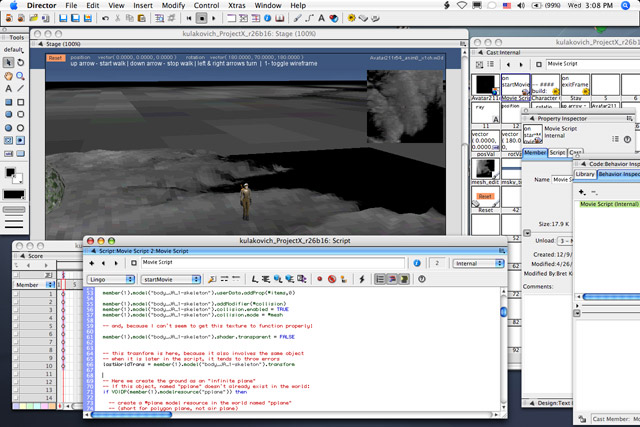Click the Paste icon in main toolbar
This screenshot has width=640, height=427.
pyautogui.click(x=142, y=18)
